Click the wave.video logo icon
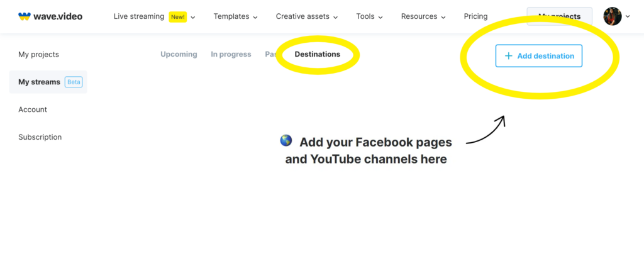644x268 pixels. (x=25, y=16)
